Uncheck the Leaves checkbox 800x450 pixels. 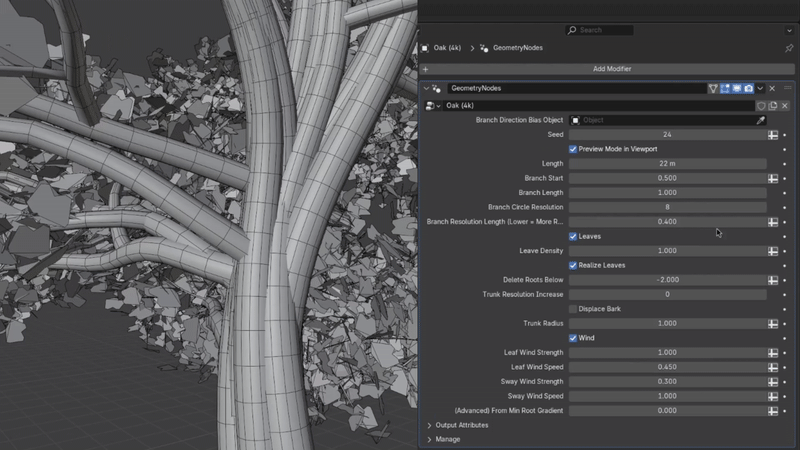[x=573, y=236]
